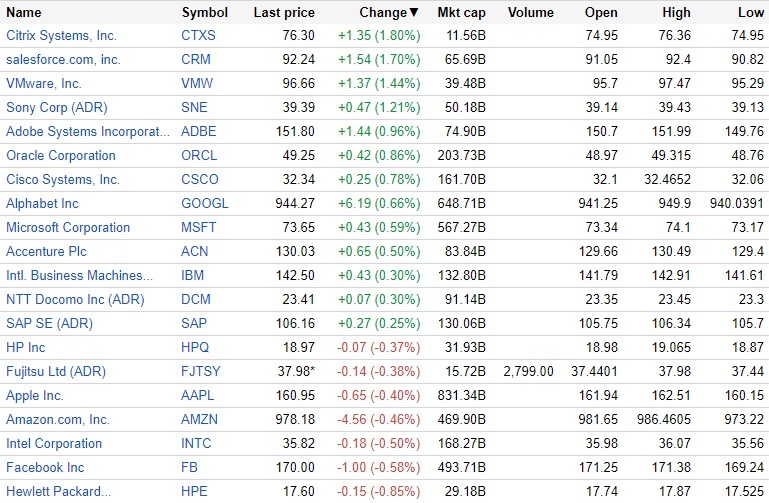This screenshot has height=503, width=769.
Task: Open the Citrix Systems, Inc. company link
Action: point(61,35)
